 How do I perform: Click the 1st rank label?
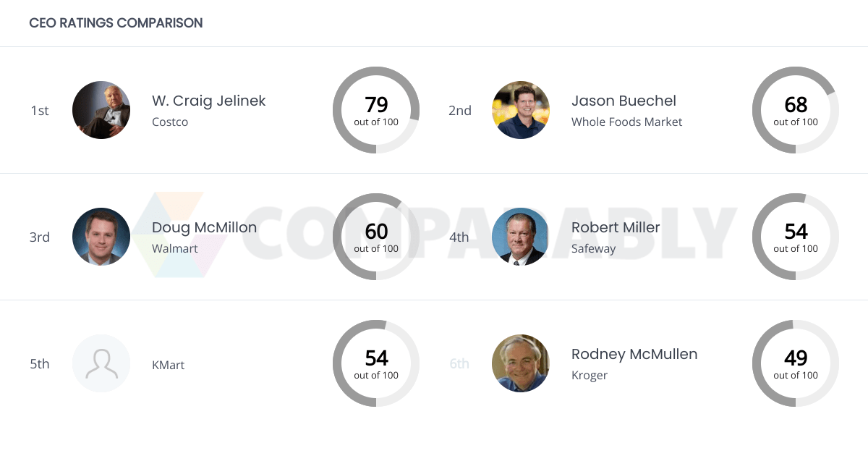[x=40, y=110]
